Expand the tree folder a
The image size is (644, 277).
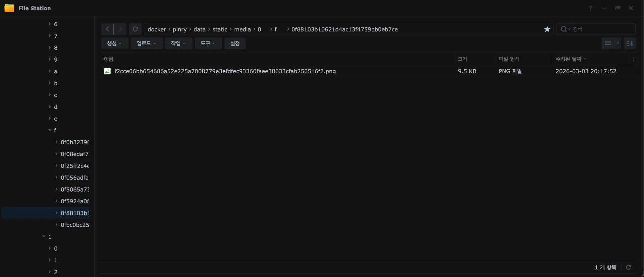tap(49, 71)
